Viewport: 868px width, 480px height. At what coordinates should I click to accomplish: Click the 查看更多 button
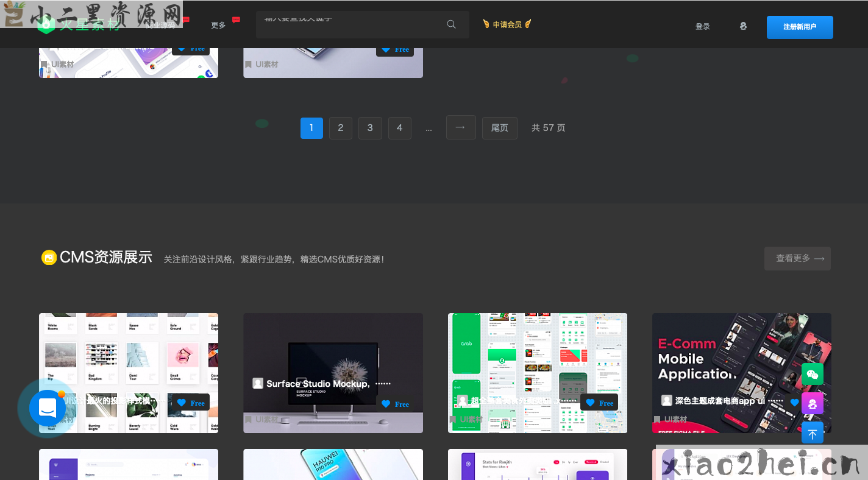click(x=797, y=258)
